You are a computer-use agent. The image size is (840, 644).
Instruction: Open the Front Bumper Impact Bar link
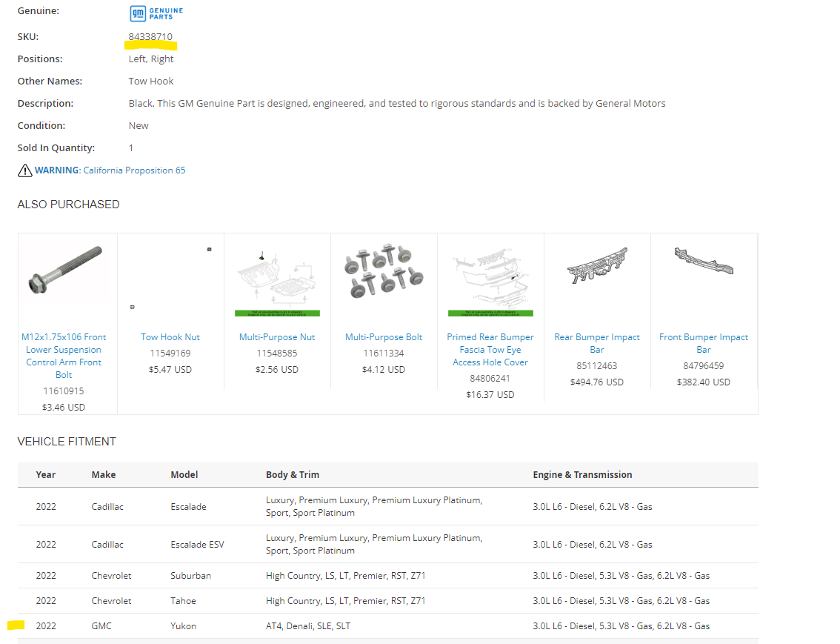point(704,343)
